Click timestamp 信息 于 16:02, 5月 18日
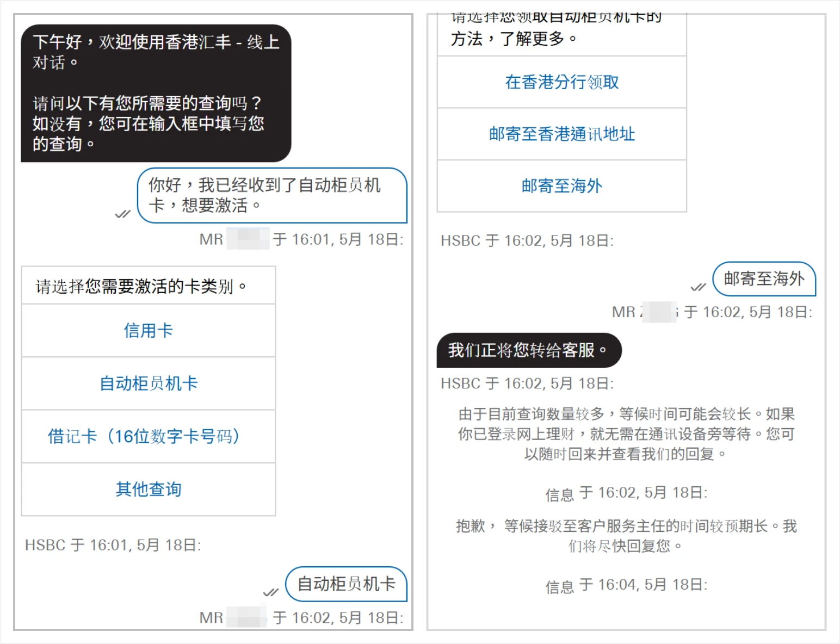This screenshot has height=644, width=840. click(x=626, y=493)
